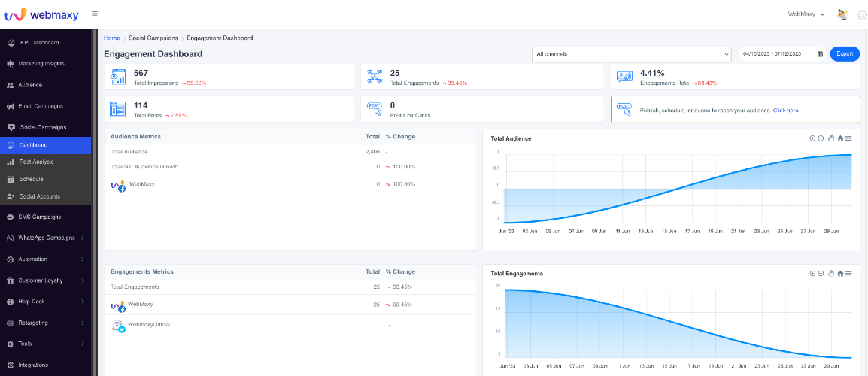Follow the Click here publish link
The height and width of the screenshot is (376, 868).
click(x=785, y=111)
